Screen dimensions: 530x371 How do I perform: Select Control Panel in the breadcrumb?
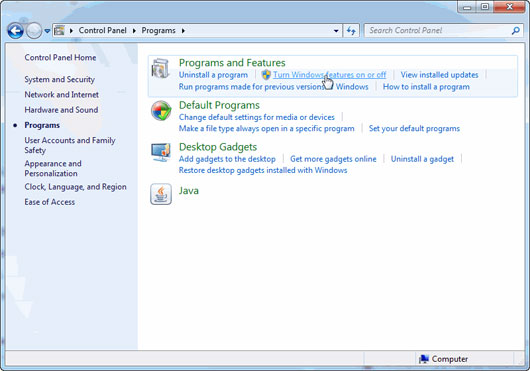tap(102, 30)
